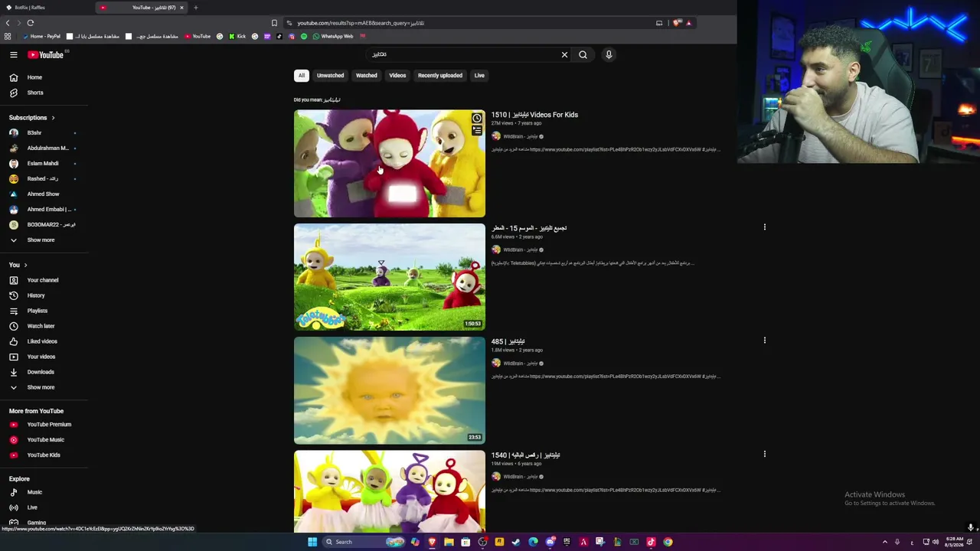980x551 pixels.
Task: Open the Windows Start menu
Action: point(312,542)
